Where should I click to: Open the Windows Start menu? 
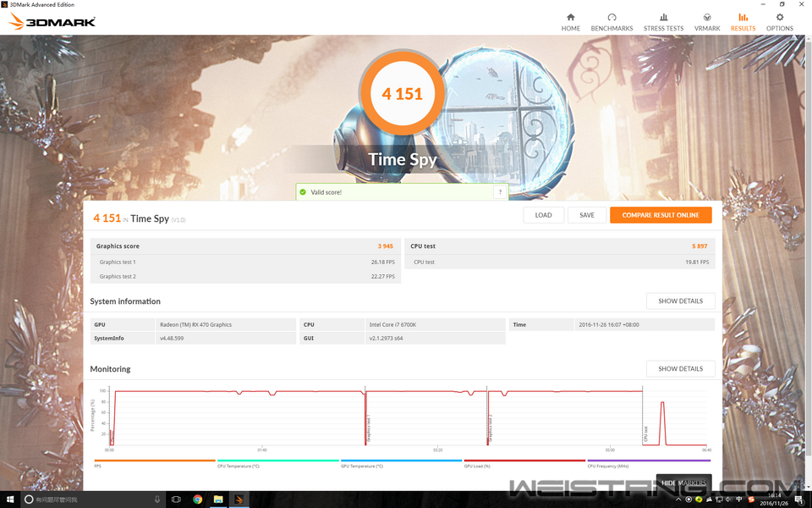pos(9,500)
